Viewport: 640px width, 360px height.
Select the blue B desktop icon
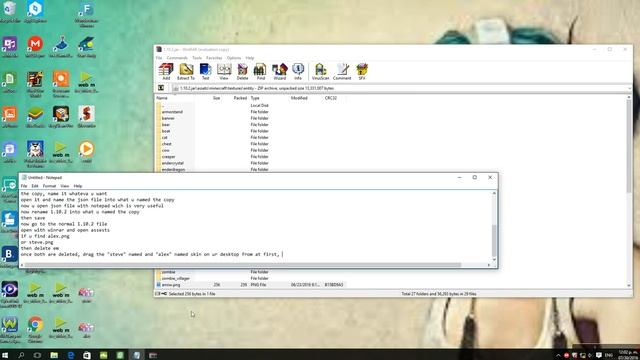[9, 257]
